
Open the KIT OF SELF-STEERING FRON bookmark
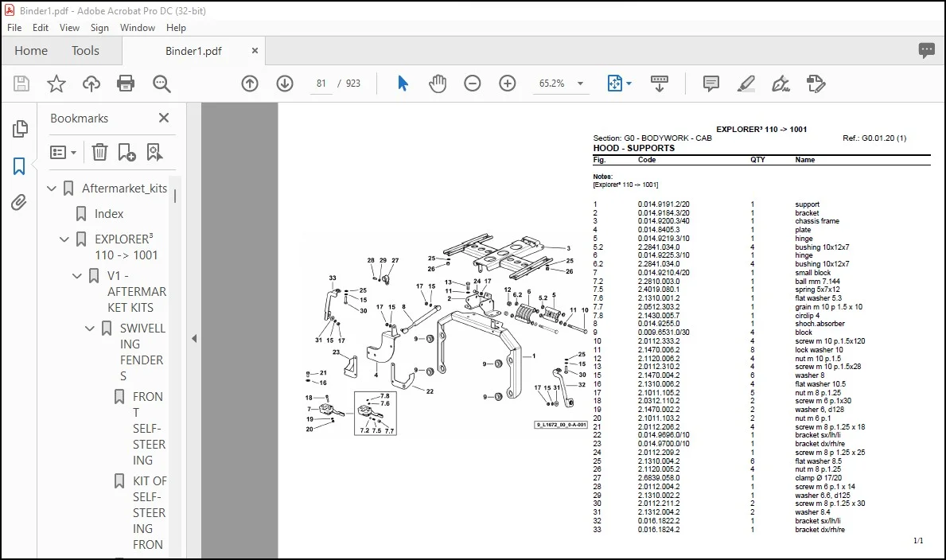coord(149,512)
